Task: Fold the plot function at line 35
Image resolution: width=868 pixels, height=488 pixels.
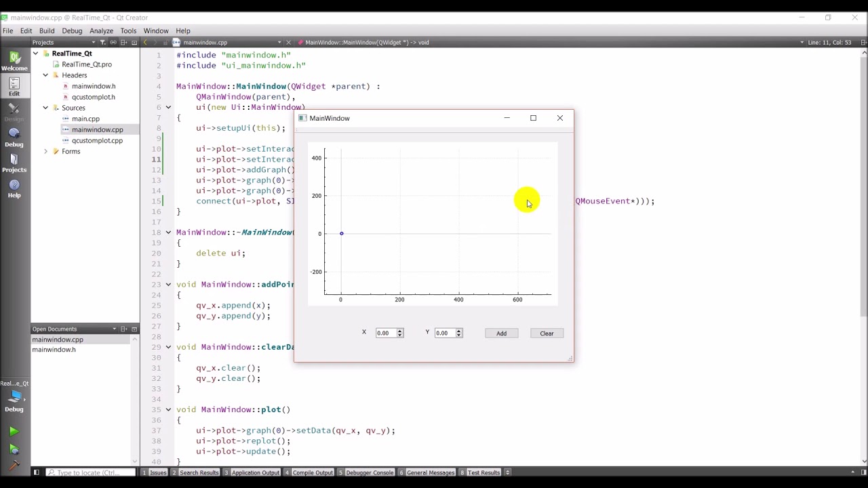Action: click(x=169, y=409)
